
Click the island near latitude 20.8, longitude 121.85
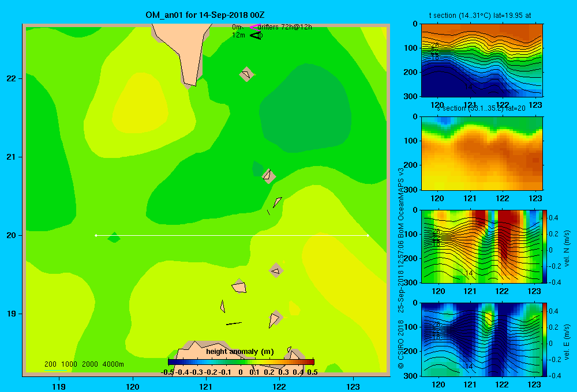point(269,176)
